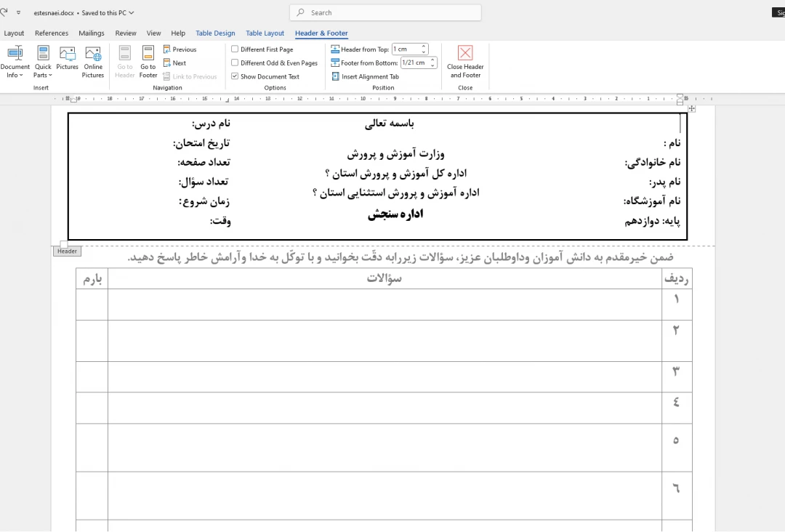Image resolution: width=785 pixels, height=532 pixels.
Task: Click the text تعداد صفحه:
Action: [204, 162]
